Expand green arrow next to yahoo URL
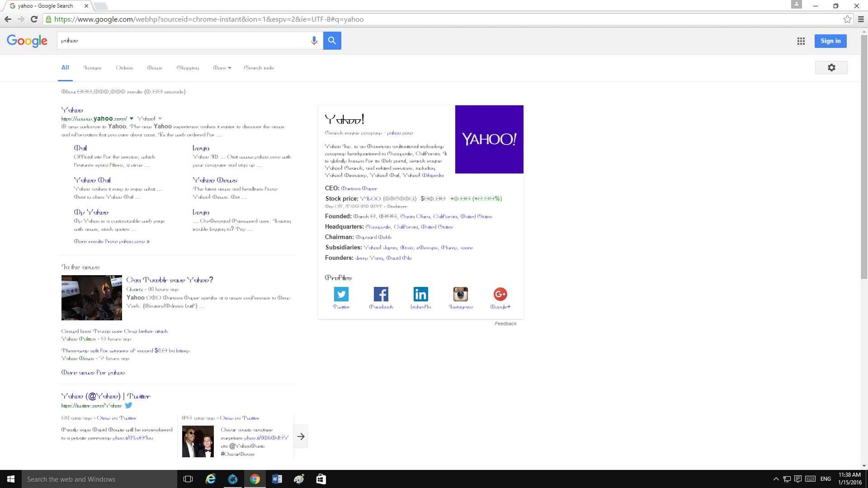 (x=132, y=119)
